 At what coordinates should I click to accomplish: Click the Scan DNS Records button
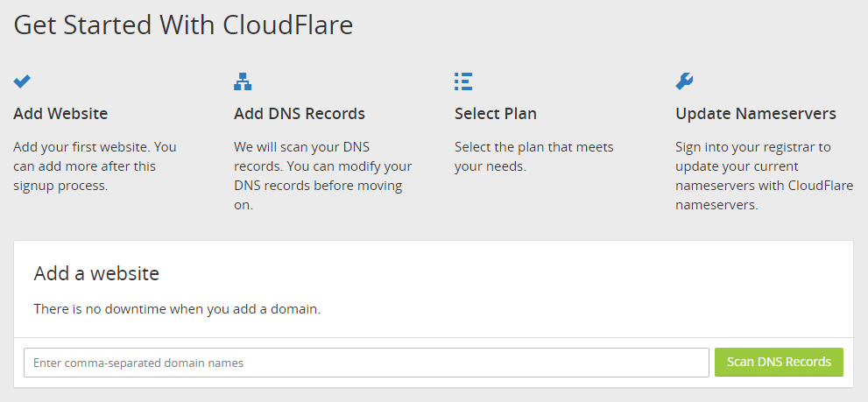779,362
